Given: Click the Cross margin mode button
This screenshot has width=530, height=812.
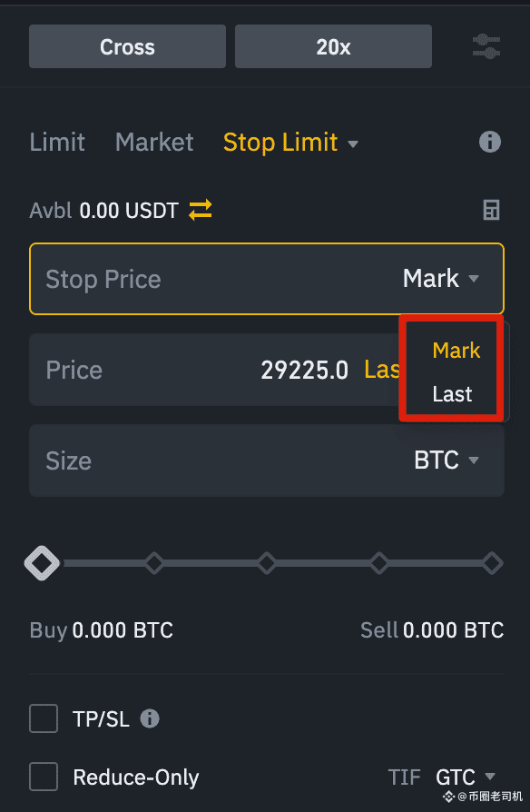Looking at the screenshot, I should (127, 46).
